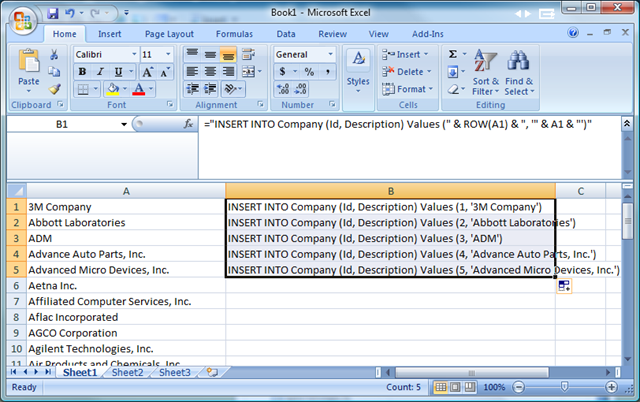Click Delete cells button
The height and width of the screenshot is (402, 640).
coord(407,72)
